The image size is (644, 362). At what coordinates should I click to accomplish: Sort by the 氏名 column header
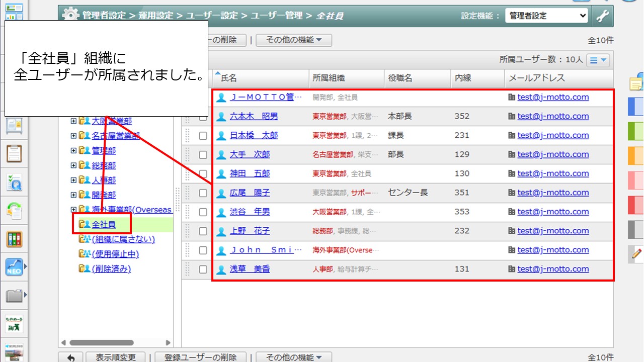pyautogui.click(x=229, y=78)
